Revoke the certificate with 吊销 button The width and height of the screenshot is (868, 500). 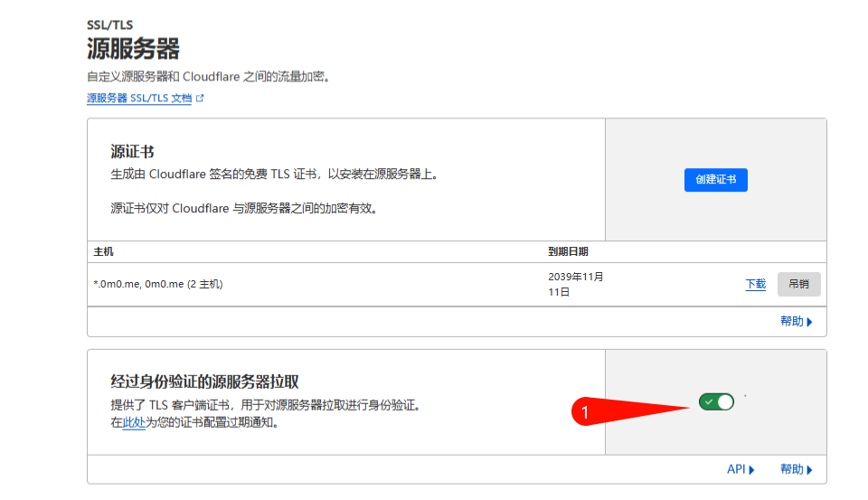tap(798, 284)
